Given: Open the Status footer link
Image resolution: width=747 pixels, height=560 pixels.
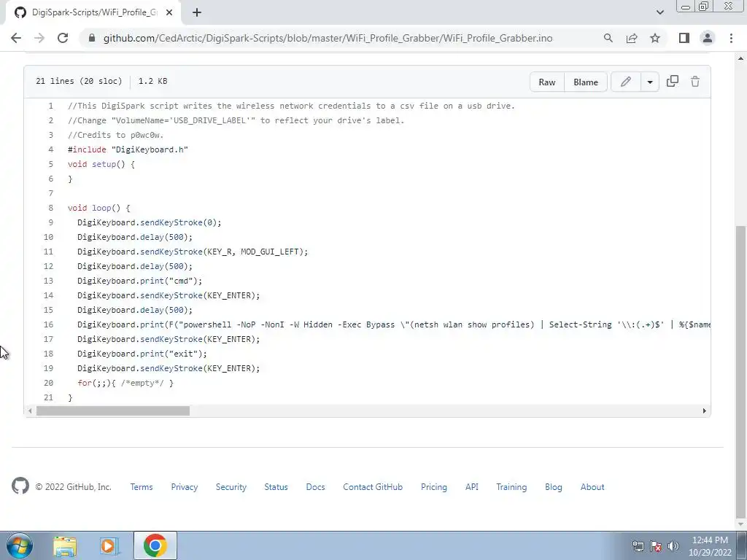Looking at the screenshot, I should [x=276, y=486].
